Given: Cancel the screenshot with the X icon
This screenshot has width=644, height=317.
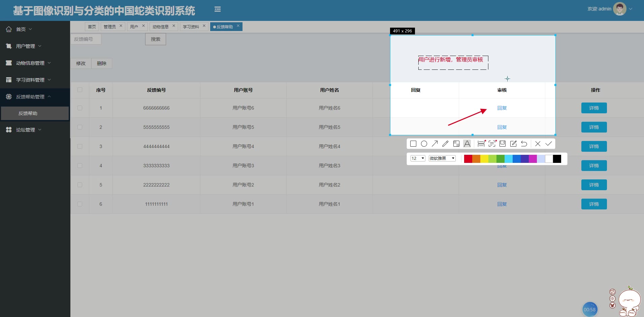Looking at the screenshot, I should [538, 144].
